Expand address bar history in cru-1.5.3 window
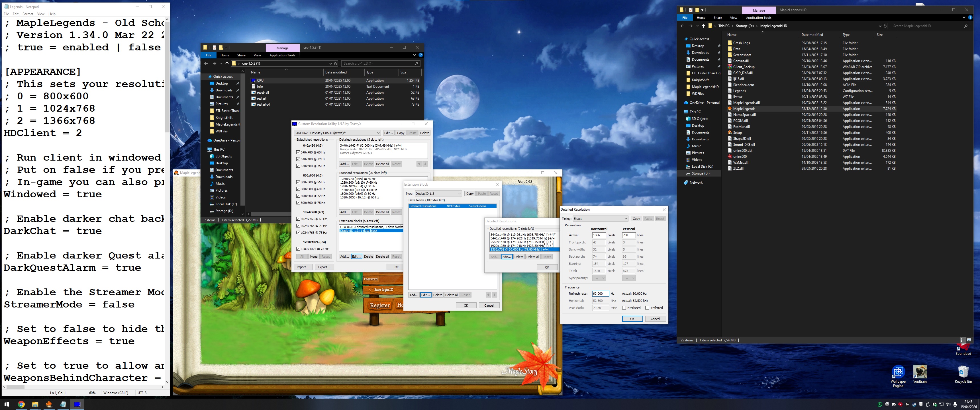The image size is (980, 410). [x=331, y=63]
